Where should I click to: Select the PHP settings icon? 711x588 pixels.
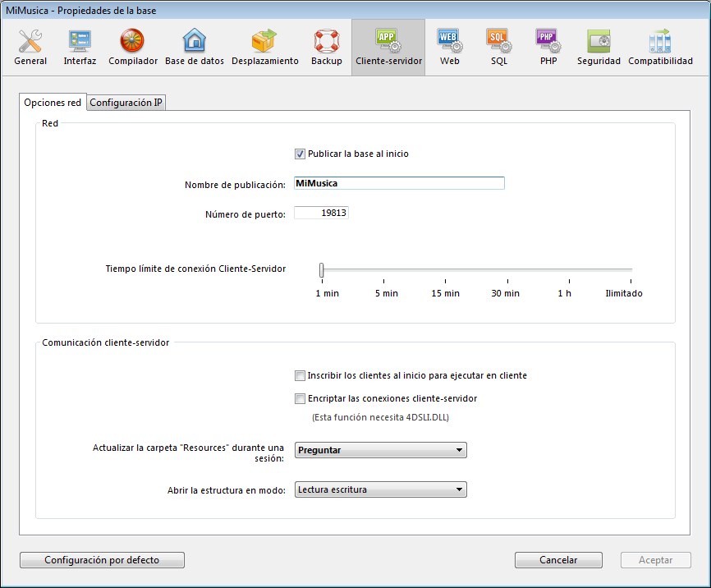(548, 47)
